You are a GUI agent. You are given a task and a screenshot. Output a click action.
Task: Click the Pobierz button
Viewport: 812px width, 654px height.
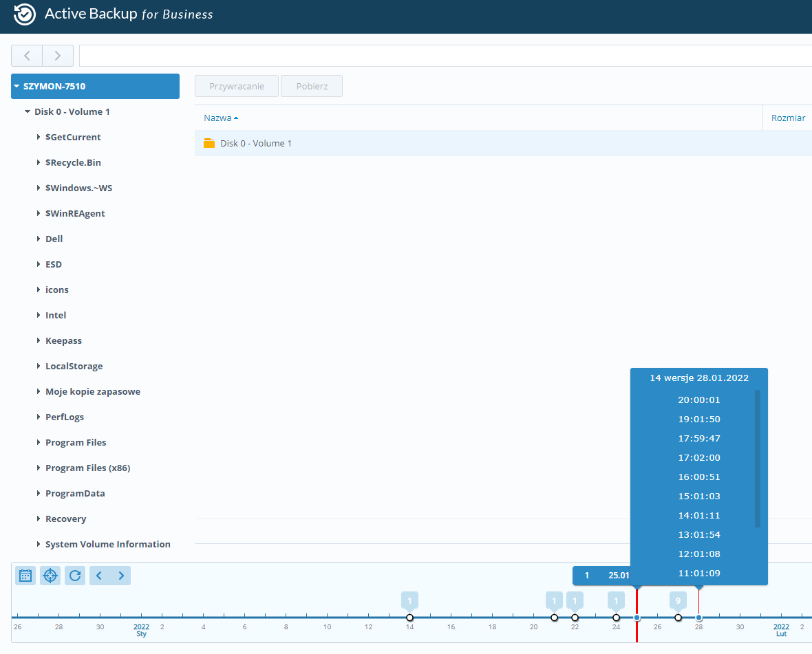pos(312,87)
